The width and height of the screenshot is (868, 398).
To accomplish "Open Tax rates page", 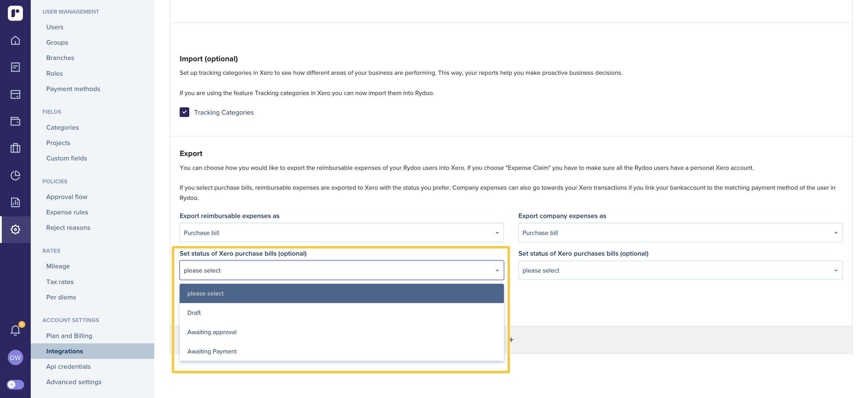I will (x=60, y=282).
